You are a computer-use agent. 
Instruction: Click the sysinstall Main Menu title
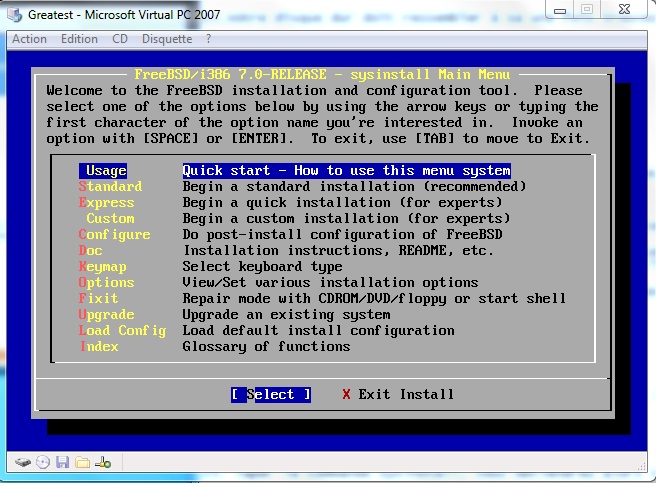[322, 75]
